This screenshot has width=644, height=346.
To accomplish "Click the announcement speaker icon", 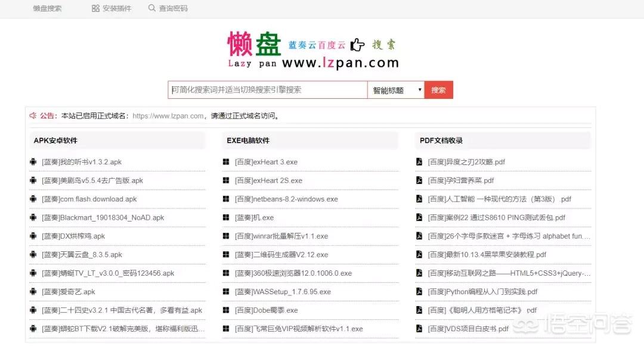I will [33, 116].
